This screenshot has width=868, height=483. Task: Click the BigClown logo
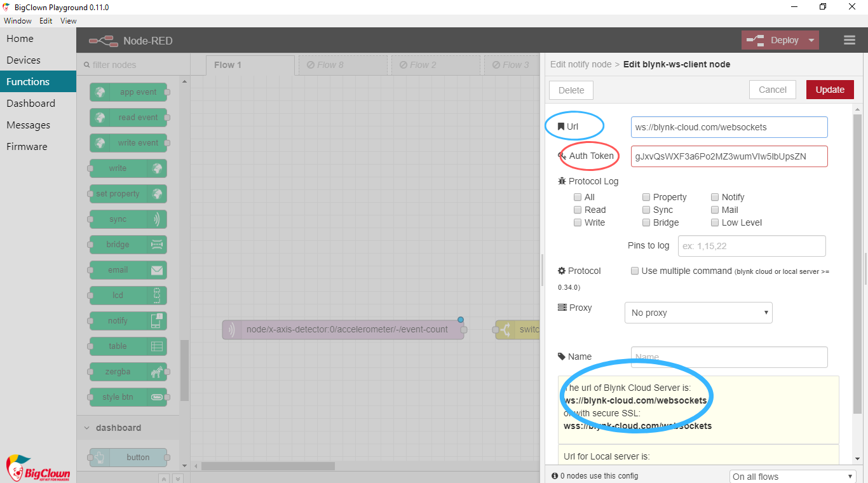pyautogui.click(x=38, y=468)
